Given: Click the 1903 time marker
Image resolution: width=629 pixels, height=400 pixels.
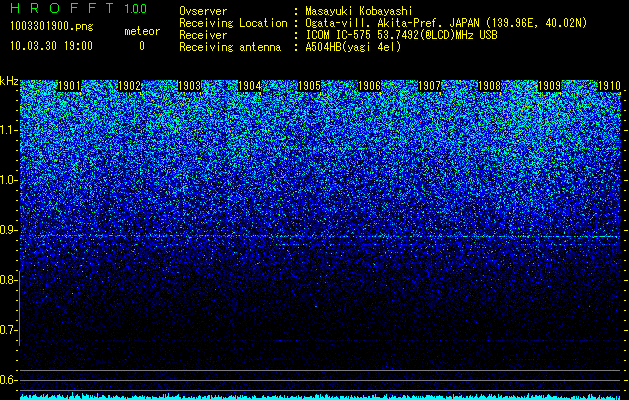Looking at the screenshot, I should pyautogui.click(x=189, y=86).
